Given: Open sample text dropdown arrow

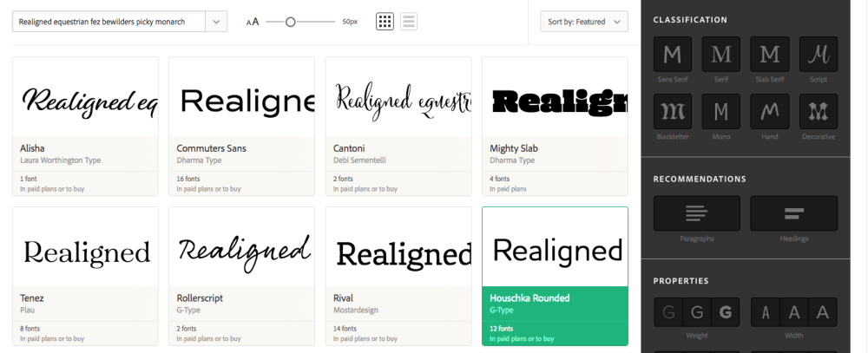Looking at the screenshot, I should pyautogui.click(x=216, y=22).
